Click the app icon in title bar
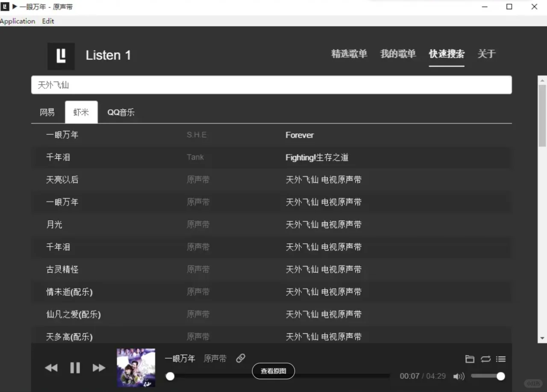Image resolution: width=547 pixels, height=392 pixels. [x=5, y=6]
